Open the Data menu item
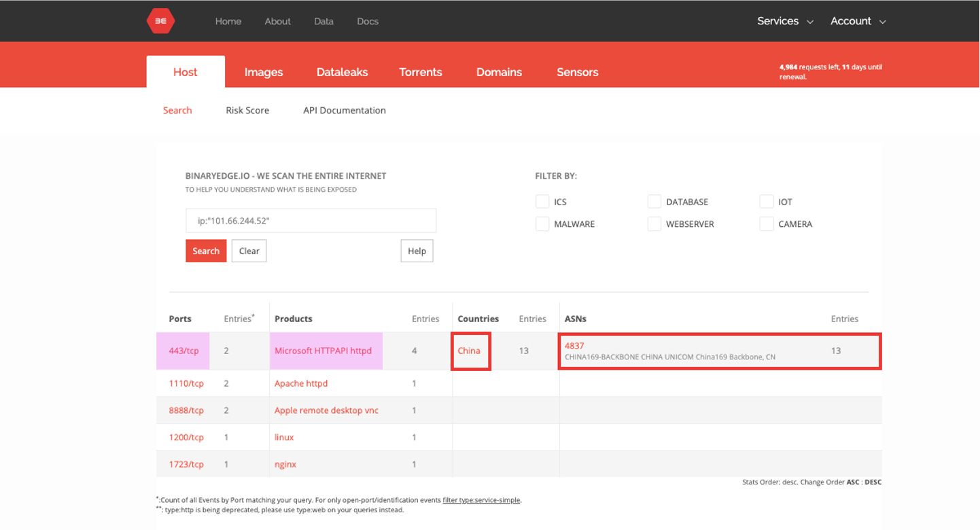Image resolution: width=980 pixels, height=530 pixels. coord(323,21)
